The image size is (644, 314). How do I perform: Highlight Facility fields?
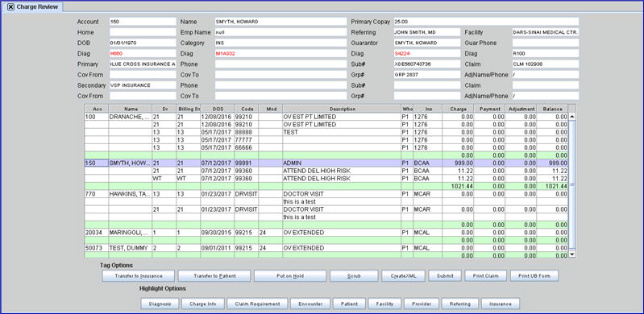pyautogui.click(x=384, y=304)
